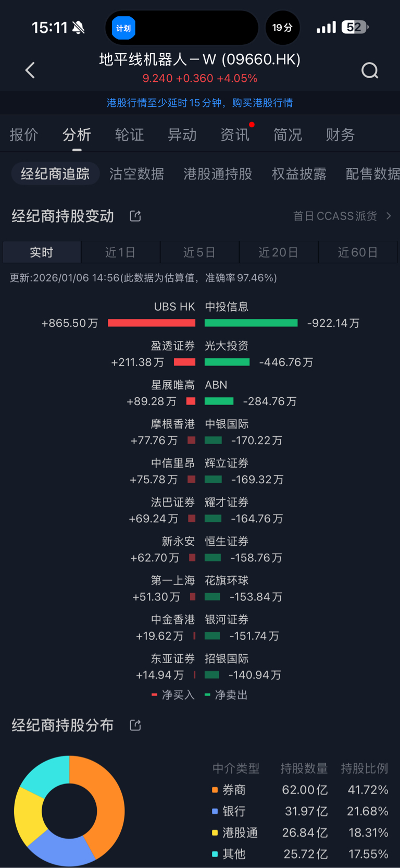Tap the shareholding donut chart
Screen dimensions: 400x868
click(69, 811)
